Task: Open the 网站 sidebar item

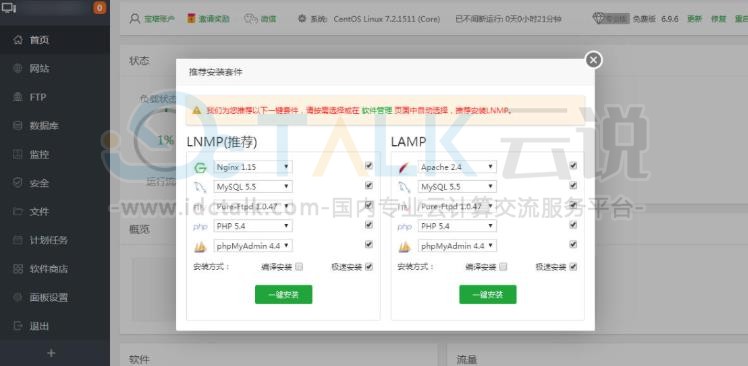Action: [x=55, y=69]
